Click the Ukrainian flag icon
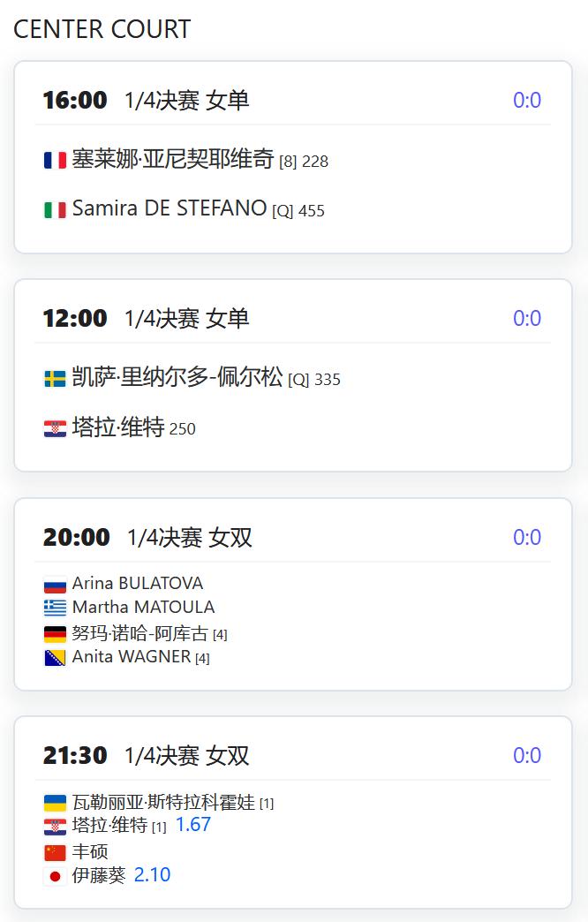Viewport: 588px width, 922px height. [56, 804]
